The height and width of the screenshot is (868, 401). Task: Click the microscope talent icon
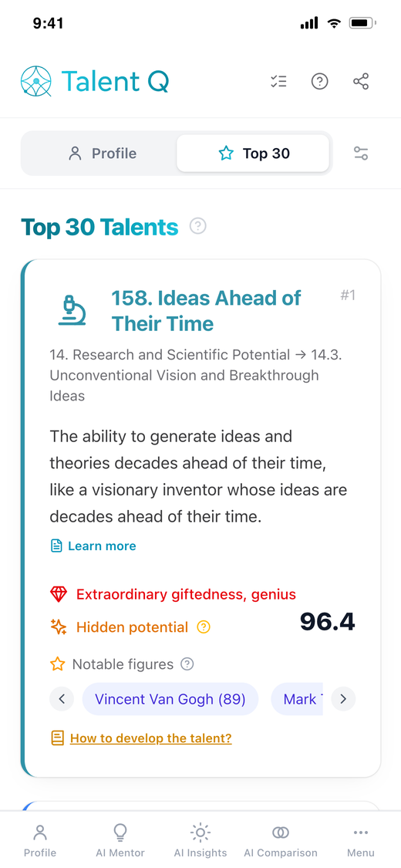click(x=72, y=311)
